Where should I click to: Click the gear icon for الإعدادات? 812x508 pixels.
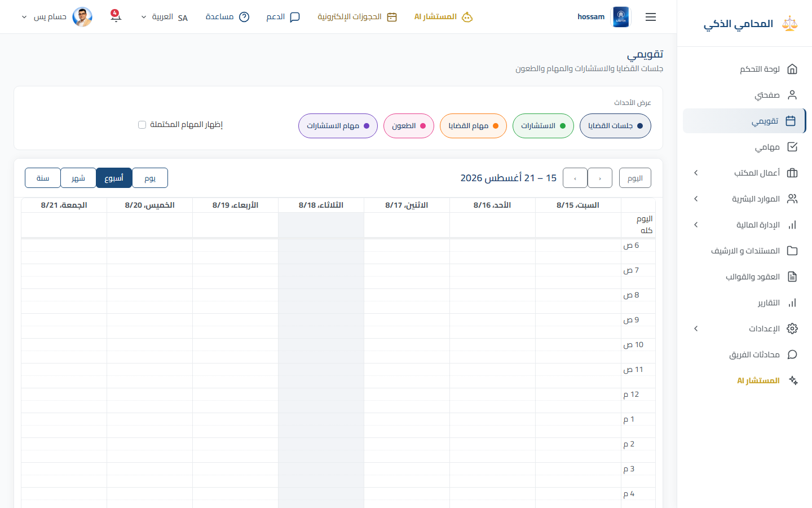coord(792,329)
